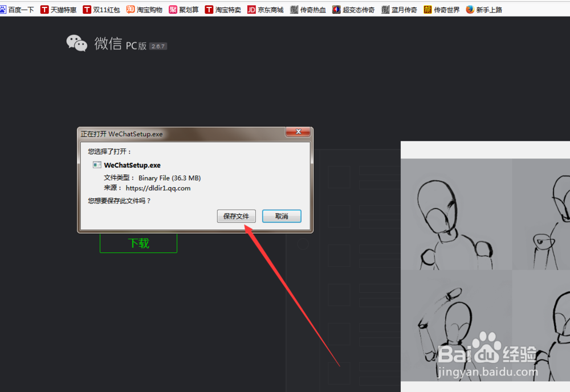Open 新手上路 Firefox bookmark
The width and height of the screenshot is (570, 392).
coord(484,10)
